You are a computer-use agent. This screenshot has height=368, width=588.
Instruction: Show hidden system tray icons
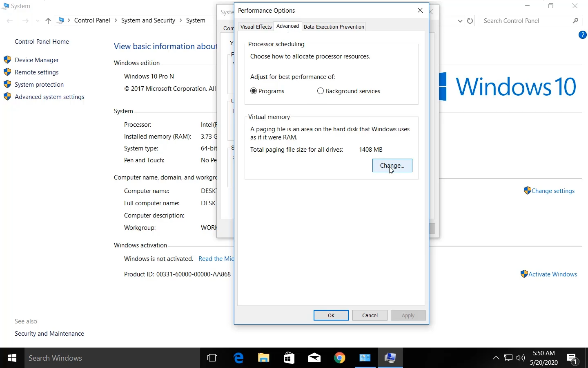pos(496,358)
